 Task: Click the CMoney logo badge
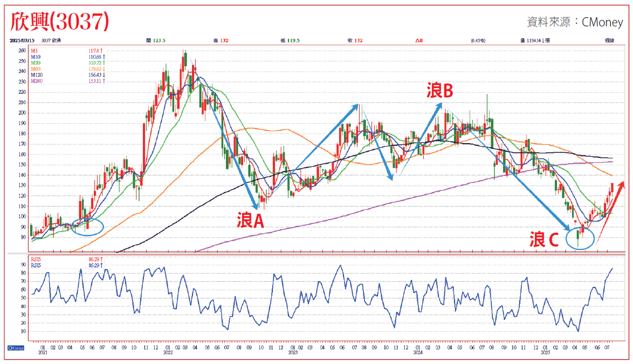pyautogui.click(x=15, y=348)
